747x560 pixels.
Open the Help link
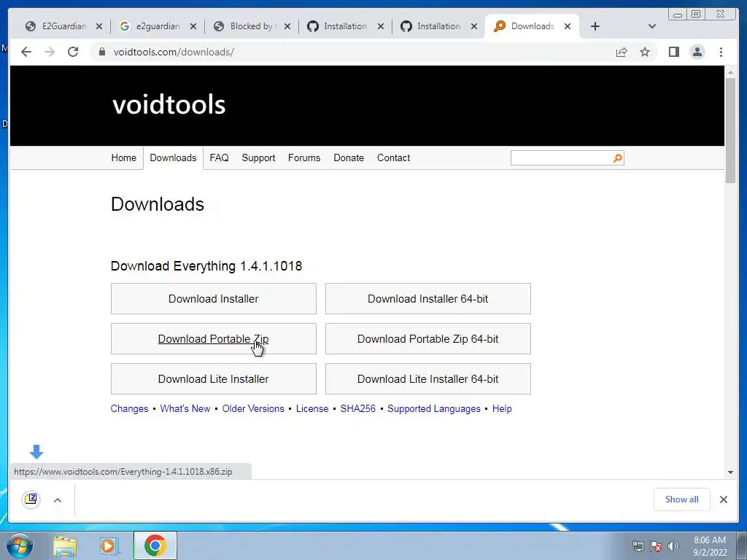click(x=502, y=408)
